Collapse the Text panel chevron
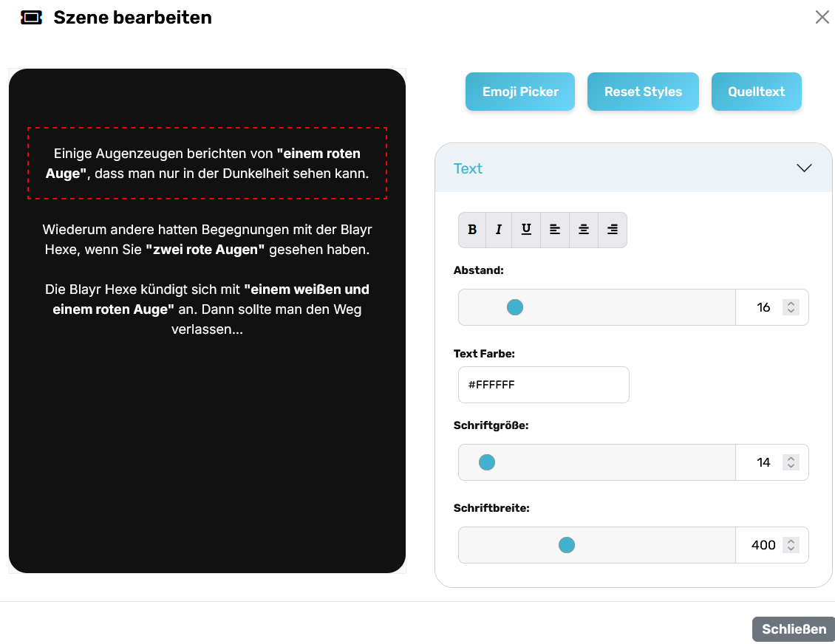 804,168
